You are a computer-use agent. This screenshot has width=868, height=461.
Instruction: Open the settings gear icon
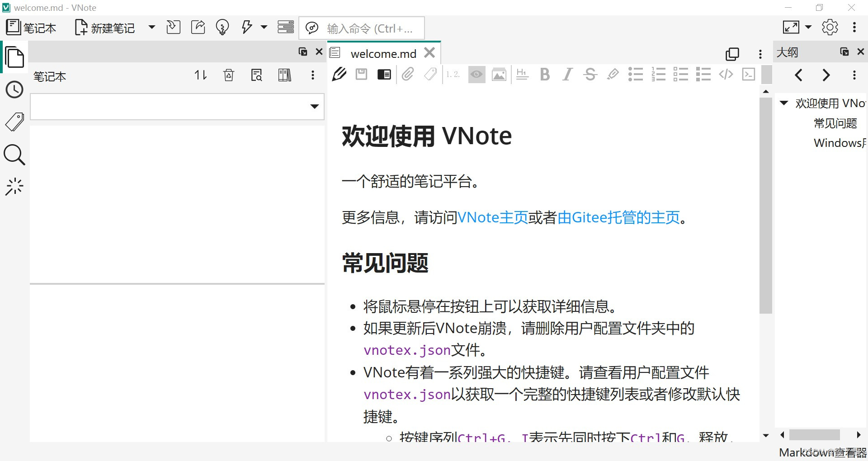coord(830,28)
